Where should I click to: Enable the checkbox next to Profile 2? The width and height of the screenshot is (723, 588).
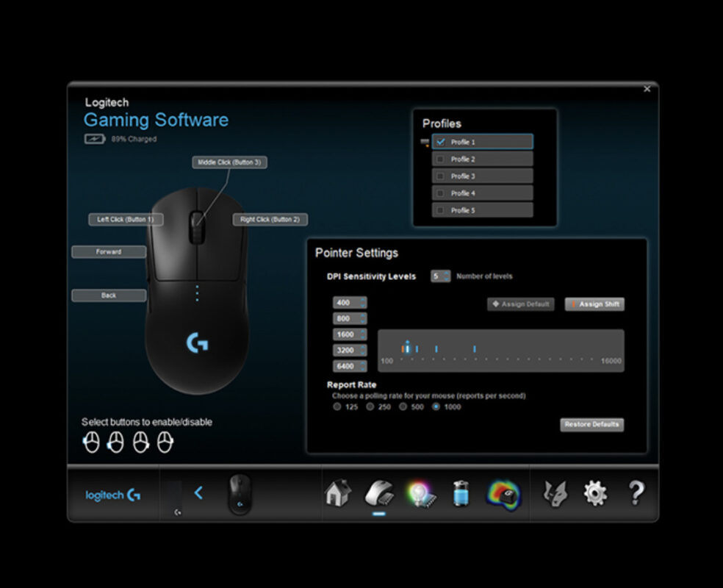442,158
